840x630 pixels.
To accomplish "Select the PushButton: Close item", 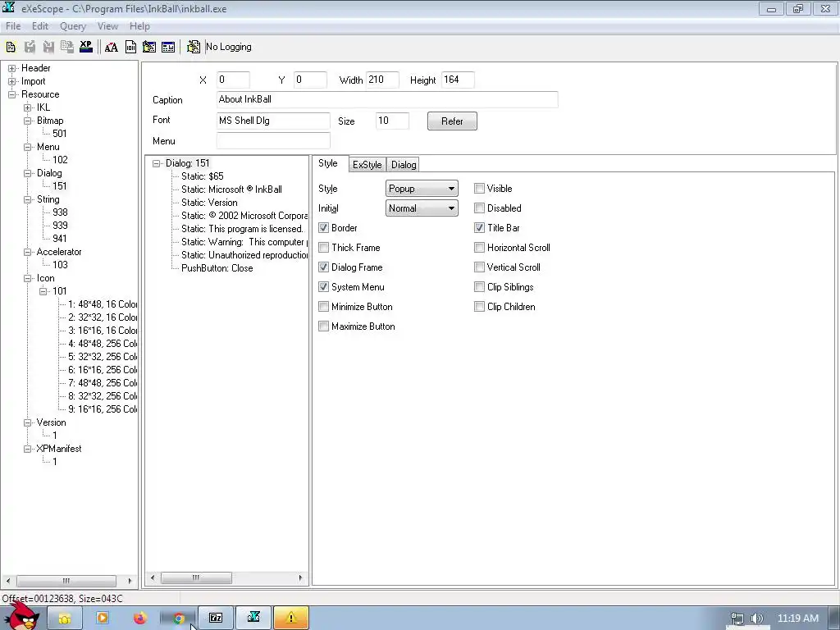I will [217, 268].
